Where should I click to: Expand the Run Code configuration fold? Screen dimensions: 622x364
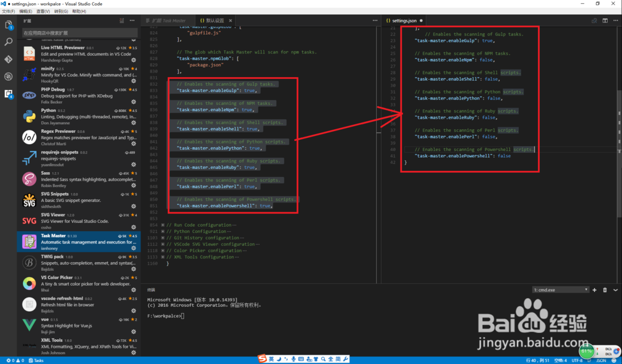pyautogui.click(x=162, y=225)
